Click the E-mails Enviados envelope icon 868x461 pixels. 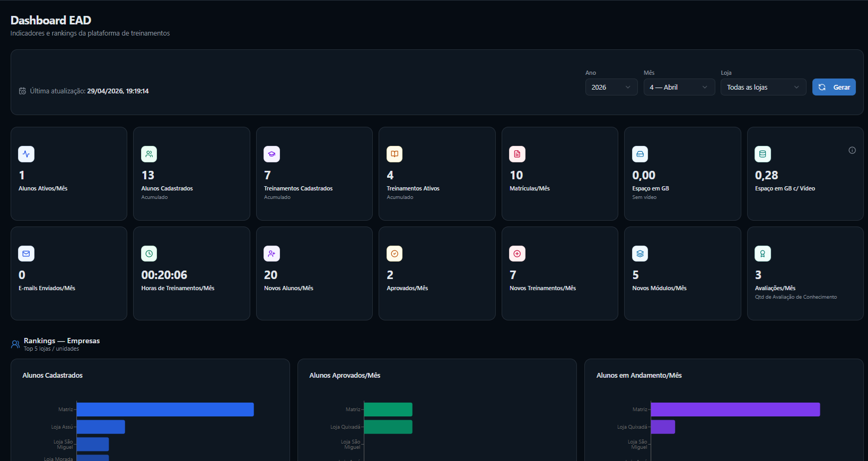(27, 254)
